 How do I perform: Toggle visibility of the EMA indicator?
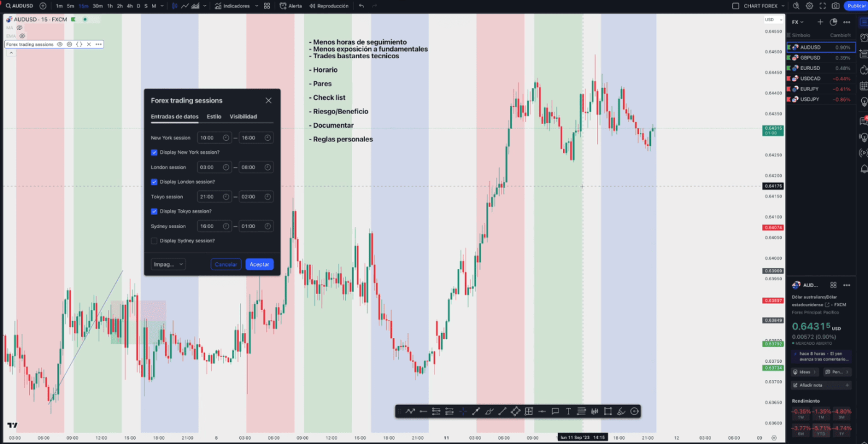tap(22, 36)
